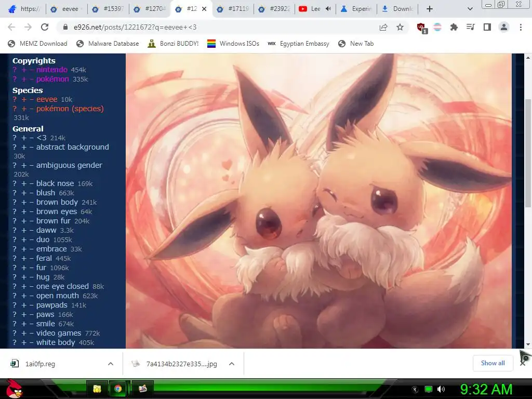Toggle the browser side panel
The width and height of the screenshot is (532, 399).
tap(487, 27)
